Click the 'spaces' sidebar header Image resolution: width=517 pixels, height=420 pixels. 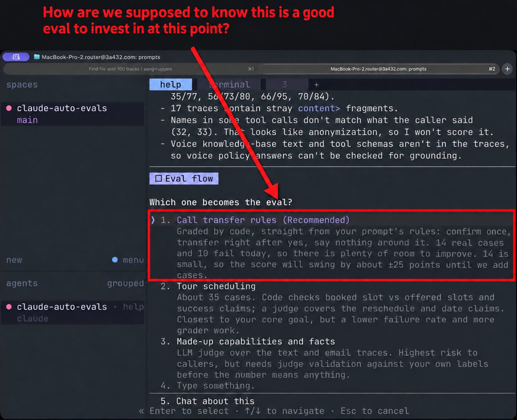(22, 85)
